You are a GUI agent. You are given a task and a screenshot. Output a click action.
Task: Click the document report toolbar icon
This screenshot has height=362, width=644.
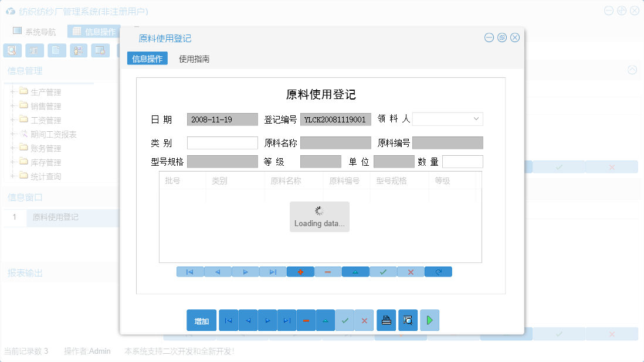click(56, 50)
